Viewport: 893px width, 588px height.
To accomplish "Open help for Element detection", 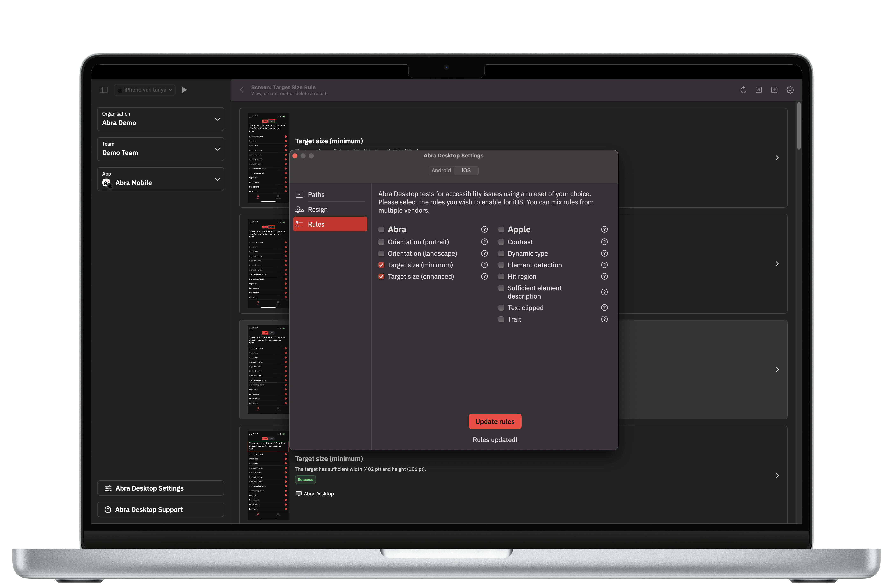I will pyautogui.click(x=605, y=265).
